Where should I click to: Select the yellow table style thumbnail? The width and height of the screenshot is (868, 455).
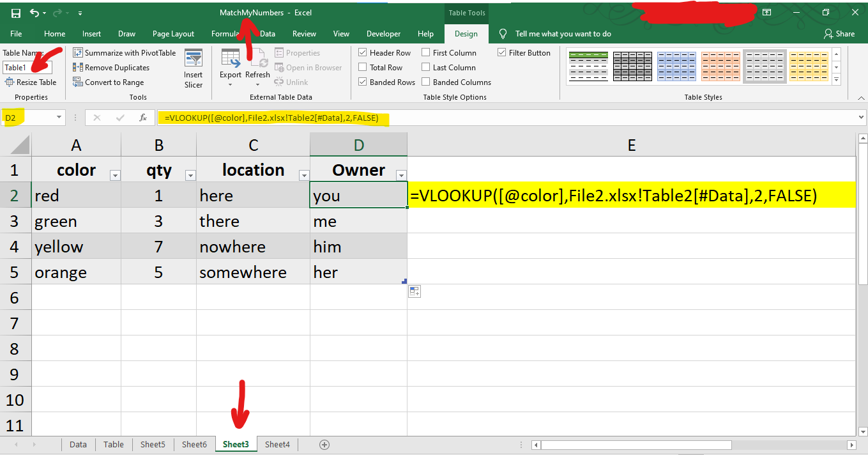[809, 68]
